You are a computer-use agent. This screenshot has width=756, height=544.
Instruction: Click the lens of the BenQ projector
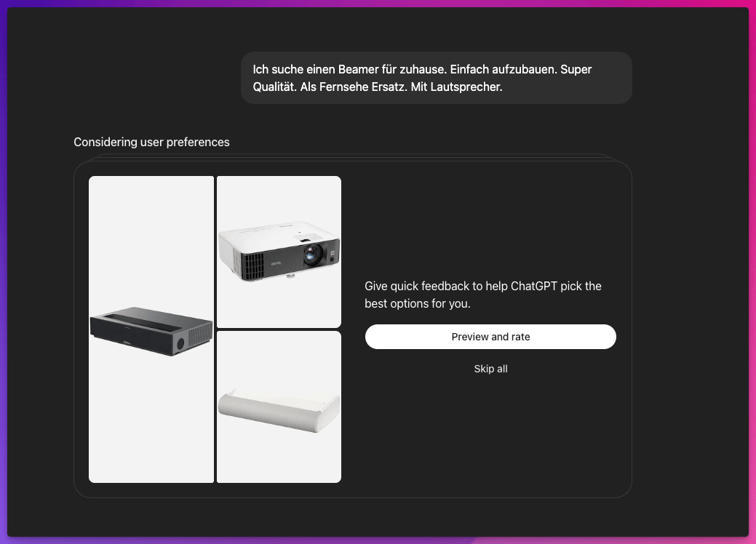coord(313,253)
